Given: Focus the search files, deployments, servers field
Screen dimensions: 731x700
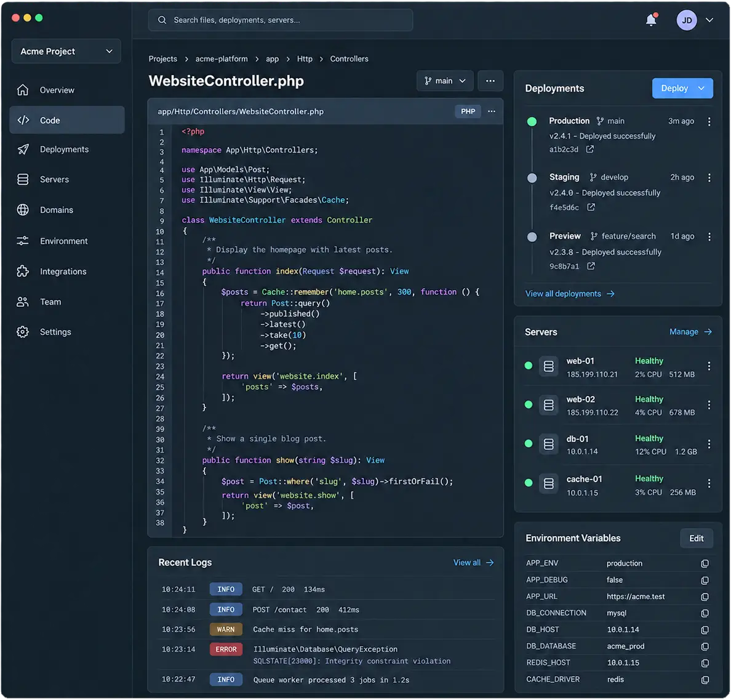Looking at the screenshot, I should point(280,20).
